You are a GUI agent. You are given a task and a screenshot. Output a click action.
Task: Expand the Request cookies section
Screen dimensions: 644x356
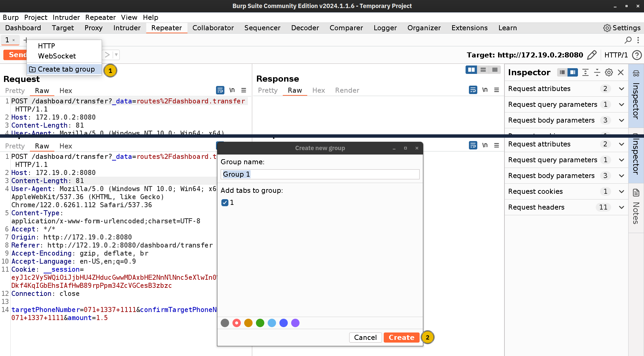[621, 191]
